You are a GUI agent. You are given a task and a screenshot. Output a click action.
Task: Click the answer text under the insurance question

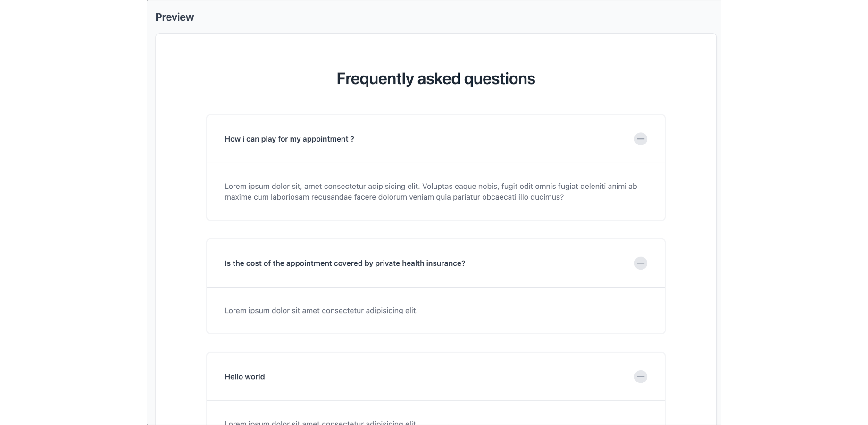321,310
